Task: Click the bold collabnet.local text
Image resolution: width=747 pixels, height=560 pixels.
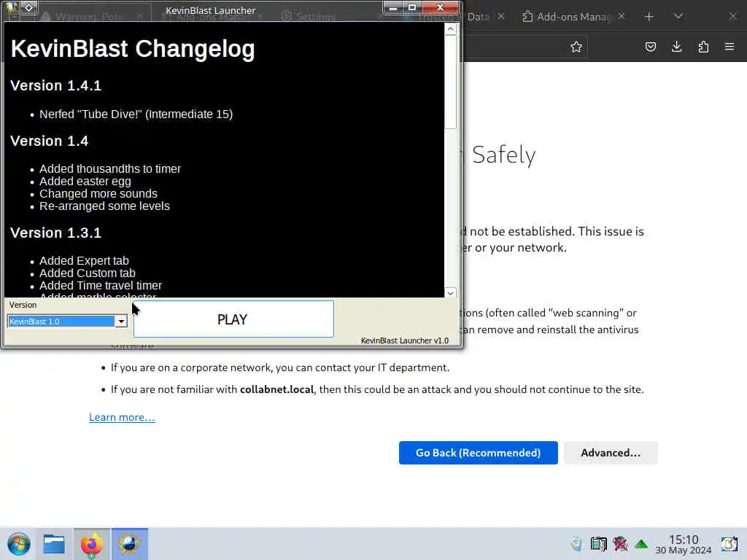Action: pos(276,389)
